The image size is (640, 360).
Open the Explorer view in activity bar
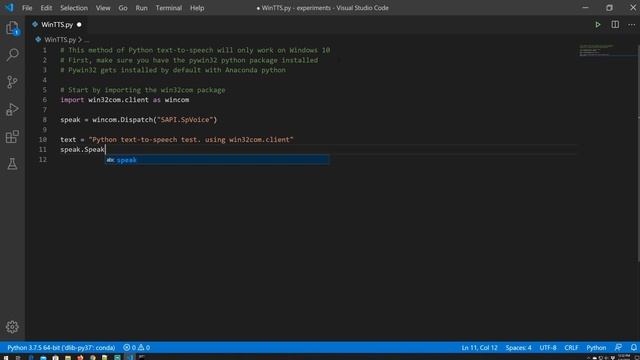[12, 28]
